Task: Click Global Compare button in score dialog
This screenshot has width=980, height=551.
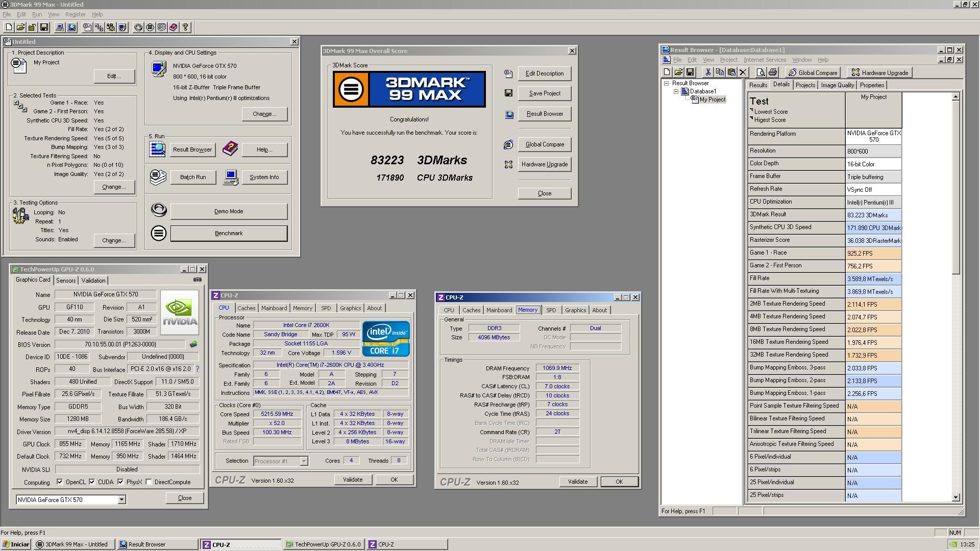Action: point(545,144)
